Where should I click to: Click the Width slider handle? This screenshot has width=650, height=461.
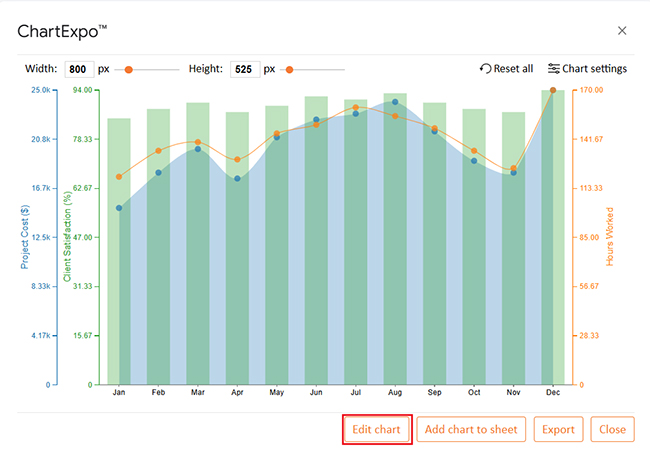128,70
